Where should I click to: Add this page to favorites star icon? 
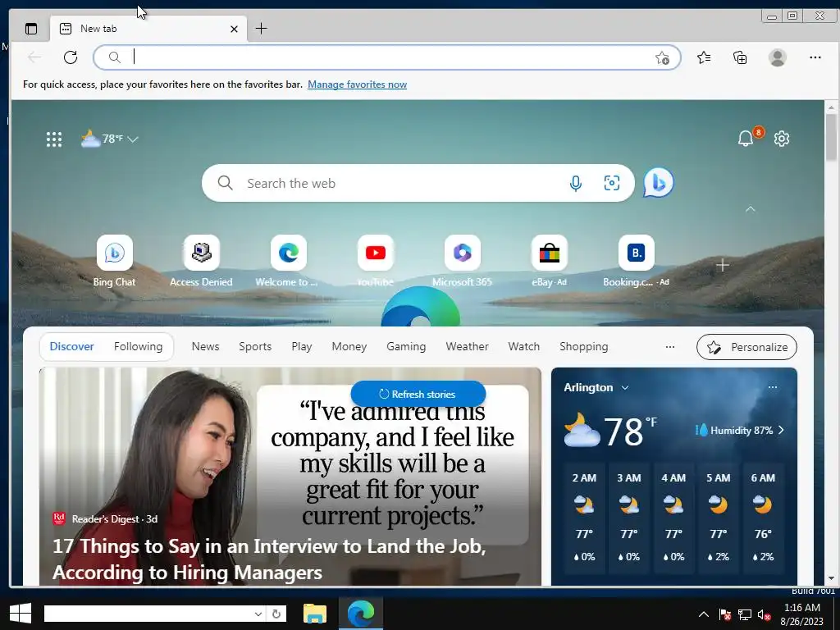coord(662,57)
